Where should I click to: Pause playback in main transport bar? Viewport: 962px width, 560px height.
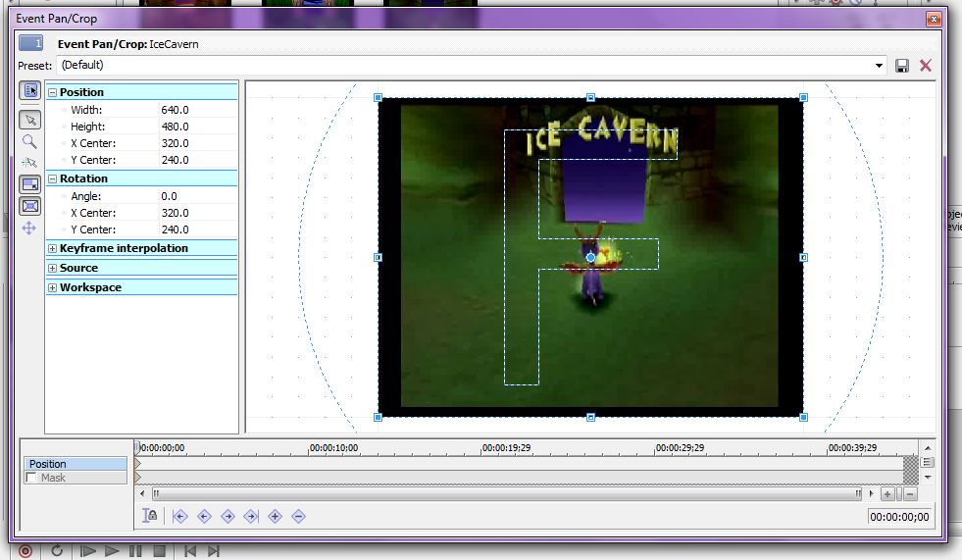tap(135, 551)
